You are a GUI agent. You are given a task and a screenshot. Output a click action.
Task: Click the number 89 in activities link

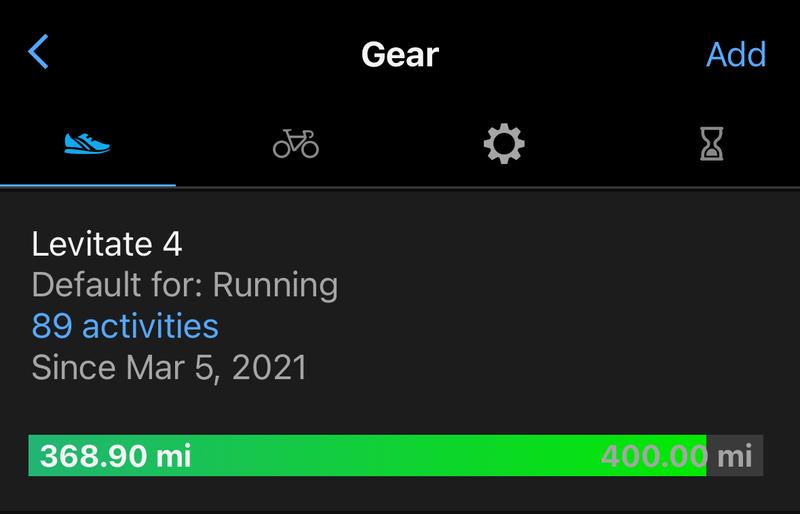coord(51,325)
